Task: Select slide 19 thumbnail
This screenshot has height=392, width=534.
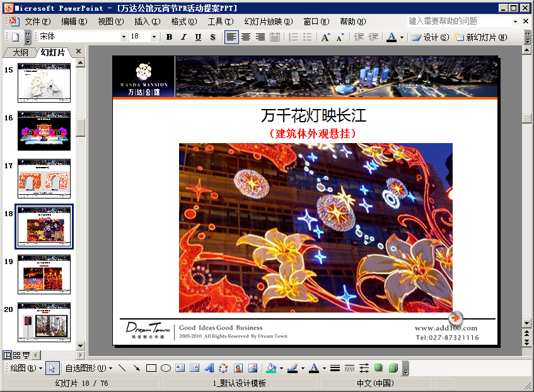Action: click(44, 275)
